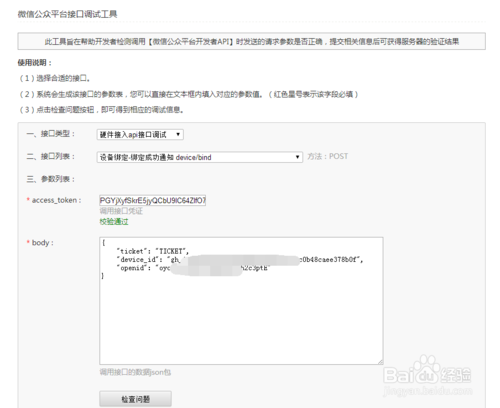Image resolution: width=500 pixels, height=408 pixels.
Task: Click instruction line （1）选择合适的接口
Action: [54, 78]
